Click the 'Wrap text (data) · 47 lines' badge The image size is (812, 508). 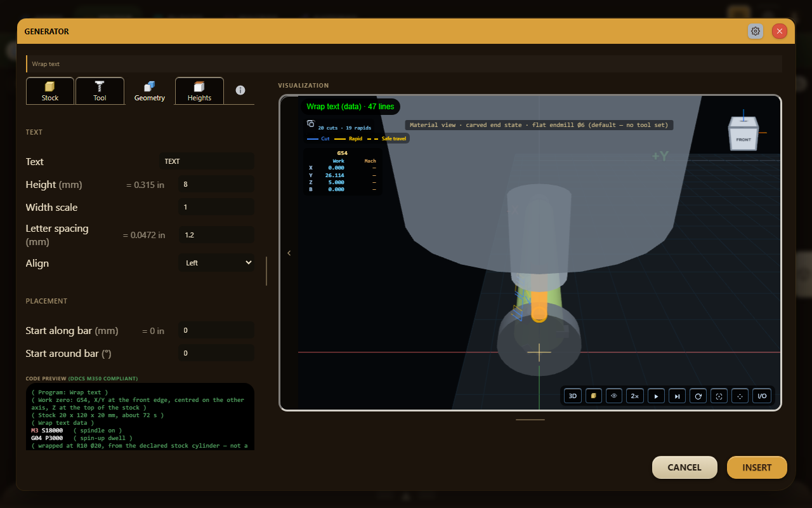[x=350, y=107]
